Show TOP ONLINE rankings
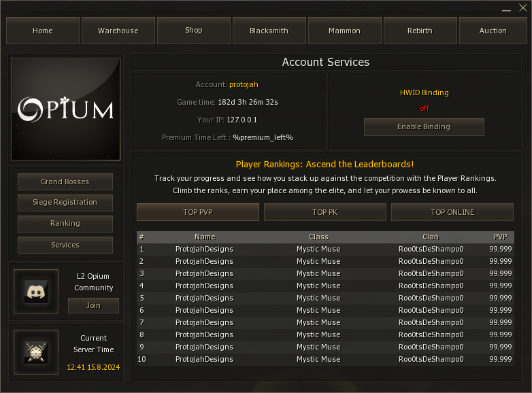532x393 pixels. 452,212
